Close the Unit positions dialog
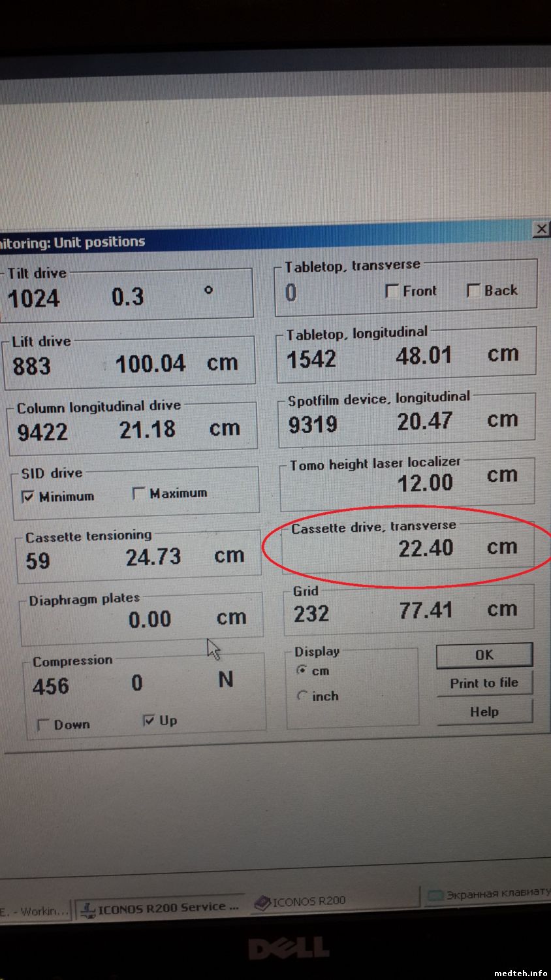 pyautogui.click(x=541, y=229)
